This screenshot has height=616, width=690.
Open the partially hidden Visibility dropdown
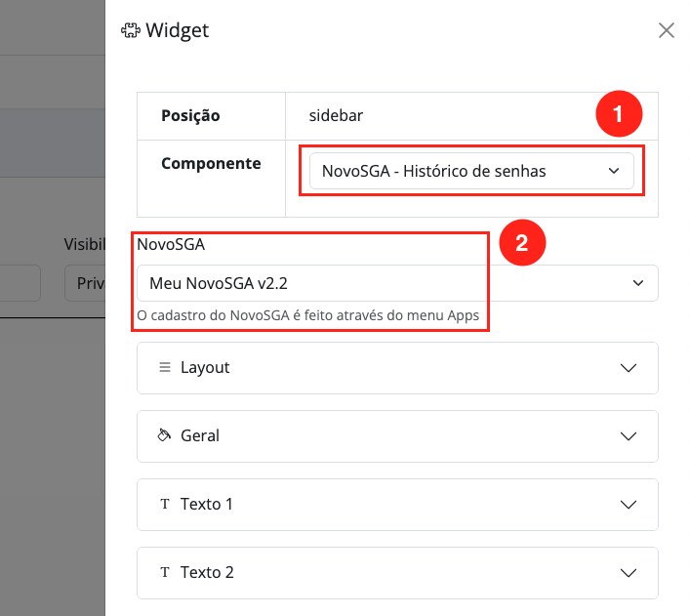click(85, 283)
